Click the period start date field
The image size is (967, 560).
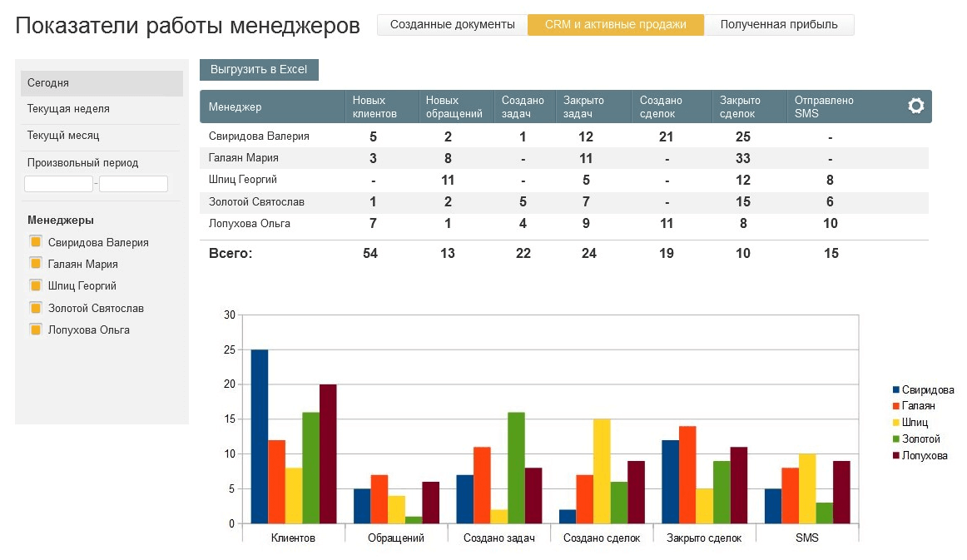click(x=58, y=184)
